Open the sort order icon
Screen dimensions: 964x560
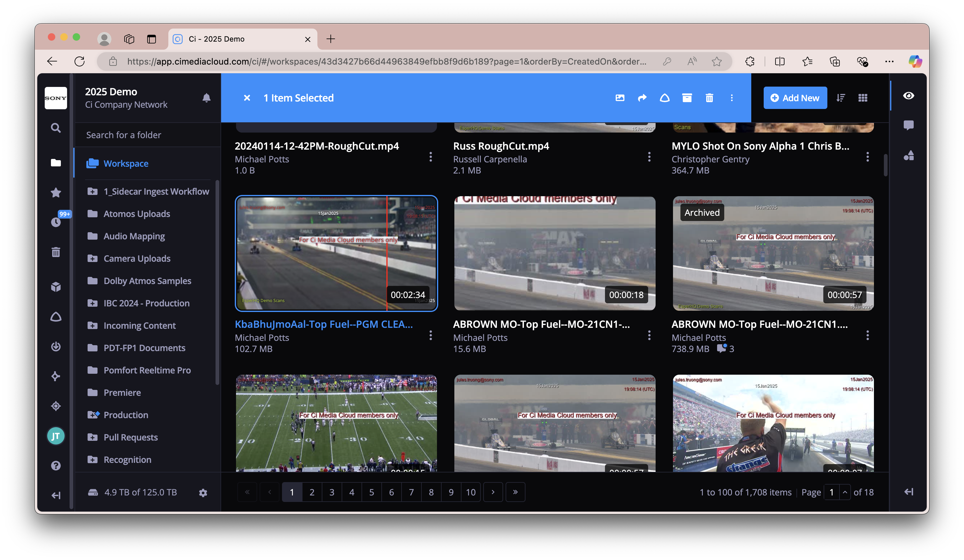click(x=840, y=98)
